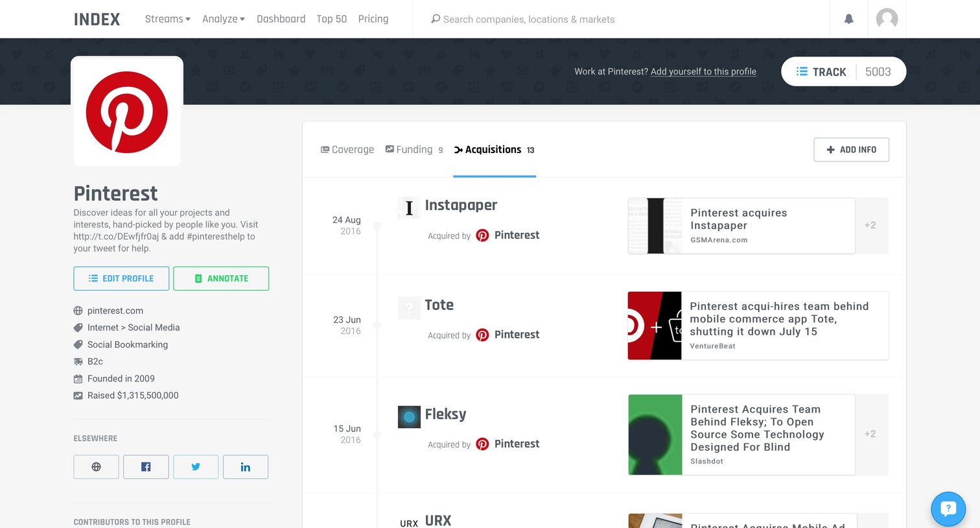
Task: Click Pinterest logo in Tote's Acquired by
Action: 482,335
